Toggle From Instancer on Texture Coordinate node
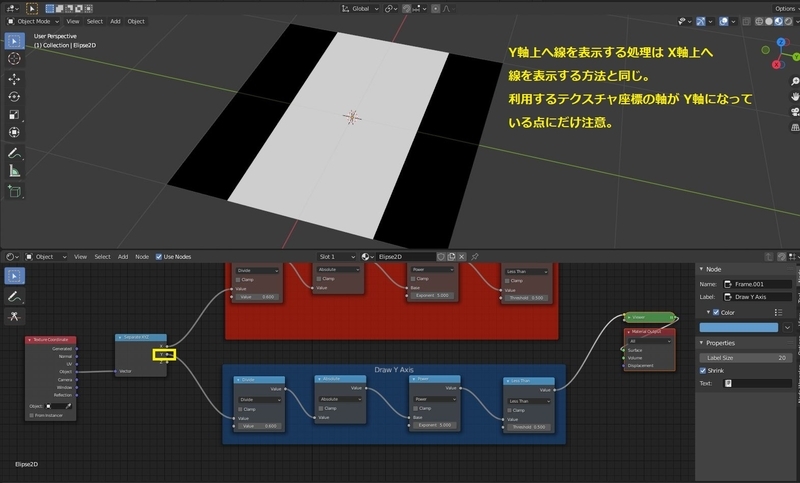The image size is (800, 483). (31, 415)
